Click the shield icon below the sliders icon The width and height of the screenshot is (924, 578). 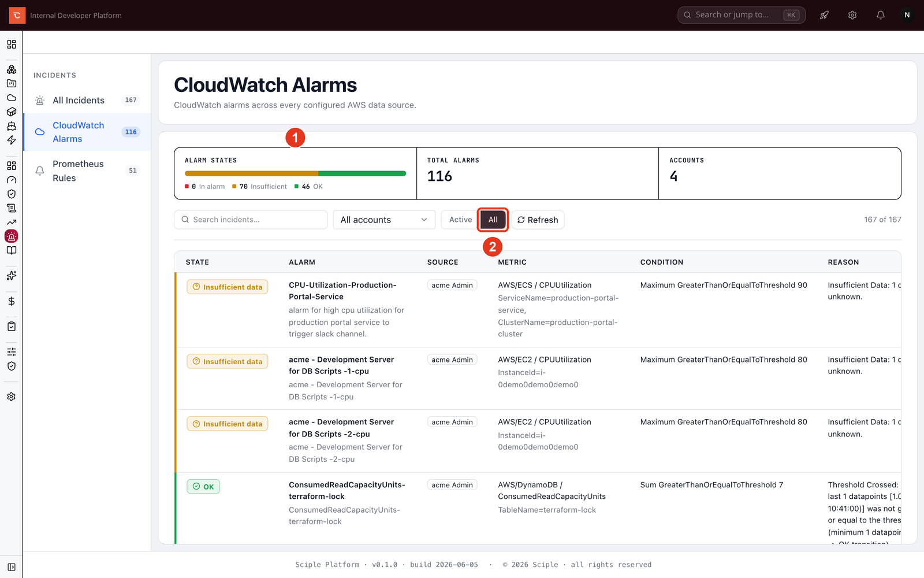[12, 366]
